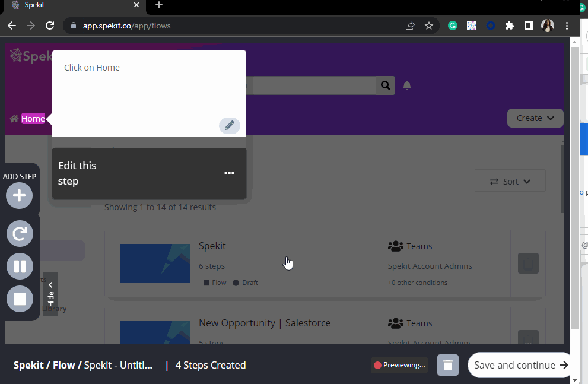588x384 pixels.
Task: Open the Chrome three-dot menu
Action: 567,26
